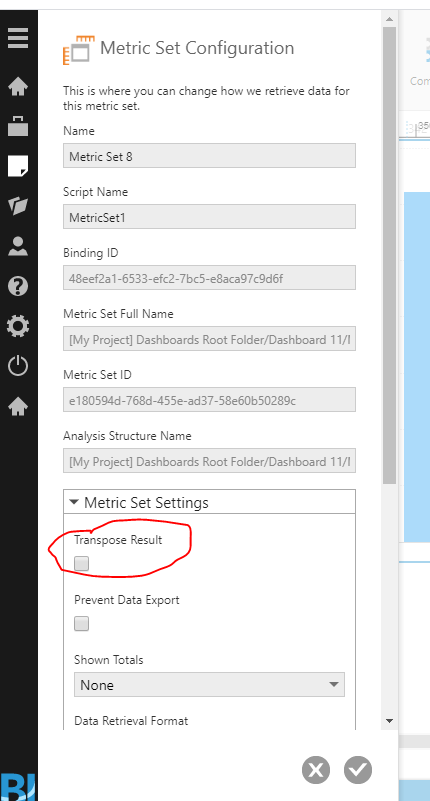Viewport: 430px width, 801px height.
Task: Click the Name field Metric Set 8
Action: coord(209,156)
